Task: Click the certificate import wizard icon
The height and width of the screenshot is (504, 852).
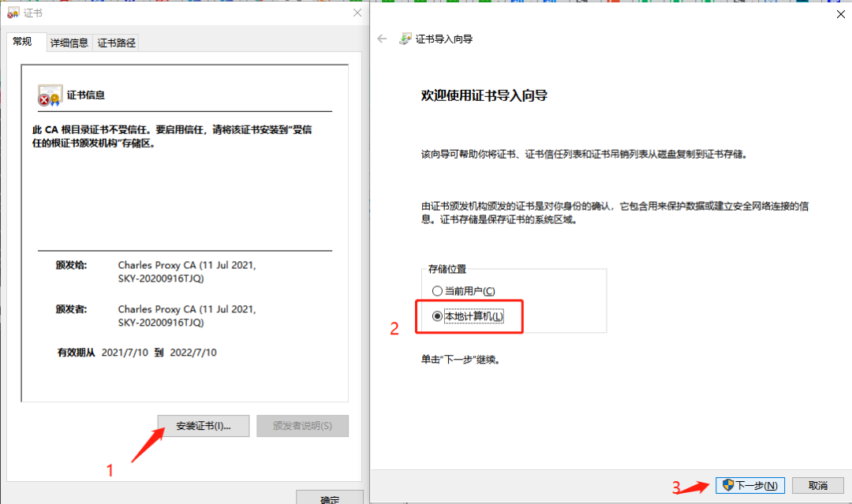Action: tap(405, 39)
